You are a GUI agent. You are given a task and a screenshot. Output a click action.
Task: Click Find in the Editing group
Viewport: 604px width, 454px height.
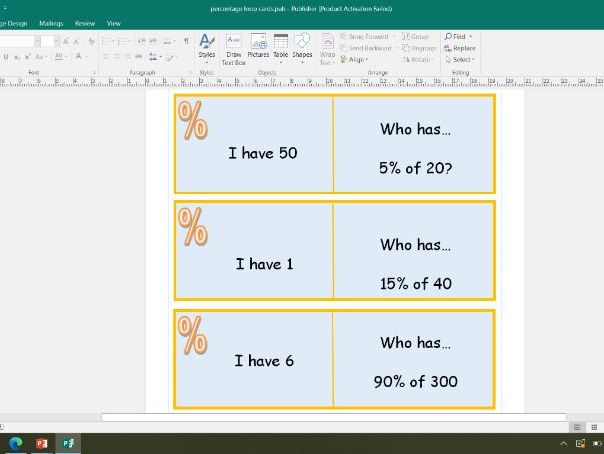point(458,37)
